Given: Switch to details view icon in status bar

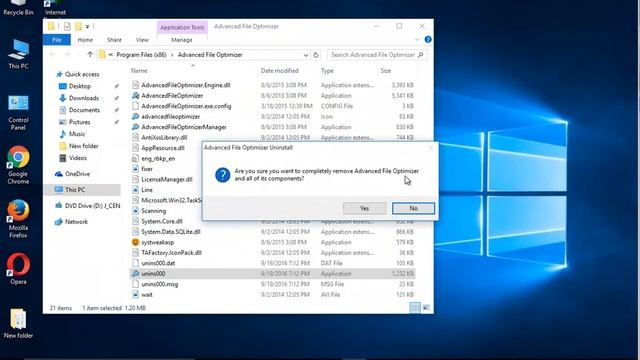Looking at the screenshot, I should (x=415, y=308).
